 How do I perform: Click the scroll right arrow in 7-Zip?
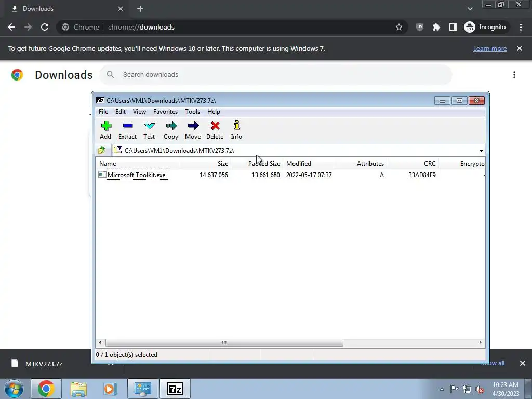[x=480, y=342]
